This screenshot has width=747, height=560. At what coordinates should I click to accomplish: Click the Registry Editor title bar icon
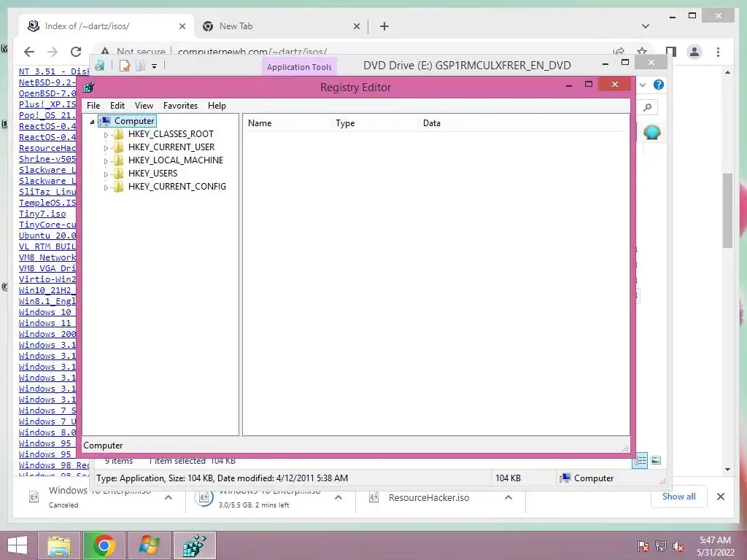88,87
